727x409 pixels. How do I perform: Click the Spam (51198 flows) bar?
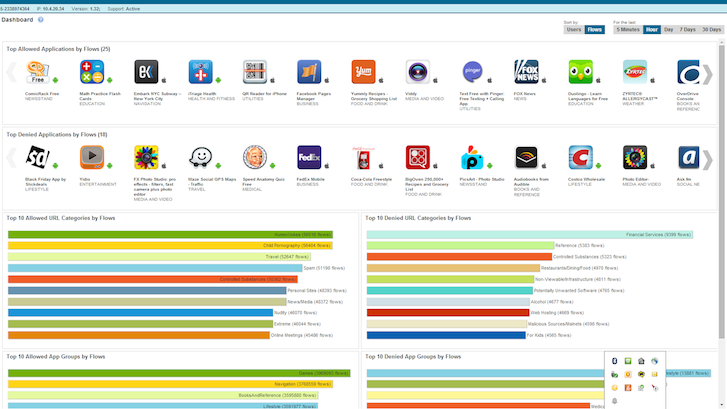[x=155, y=268]
